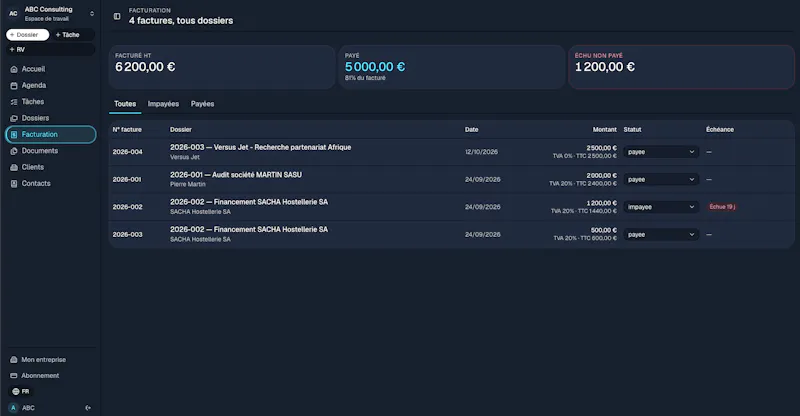
Task: Click client name Versus Jet
Action: click(x=185, y=157)
